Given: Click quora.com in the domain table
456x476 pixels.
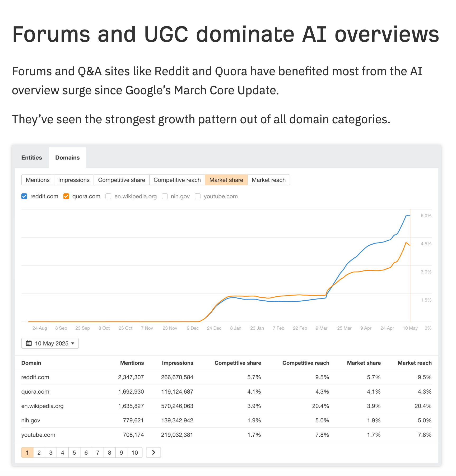Looking at the screenshot, I should [35, 392].
